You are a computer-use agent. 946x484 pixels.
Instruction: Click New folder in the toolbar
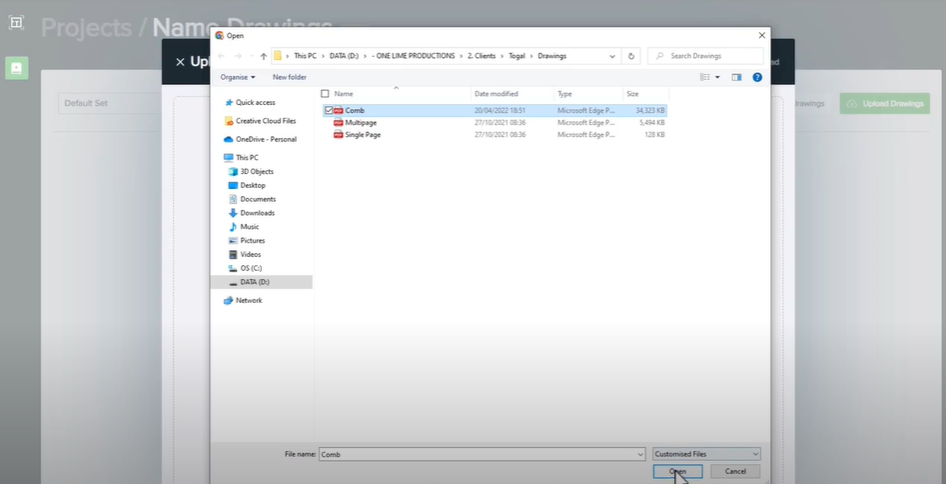pos(290,77)
